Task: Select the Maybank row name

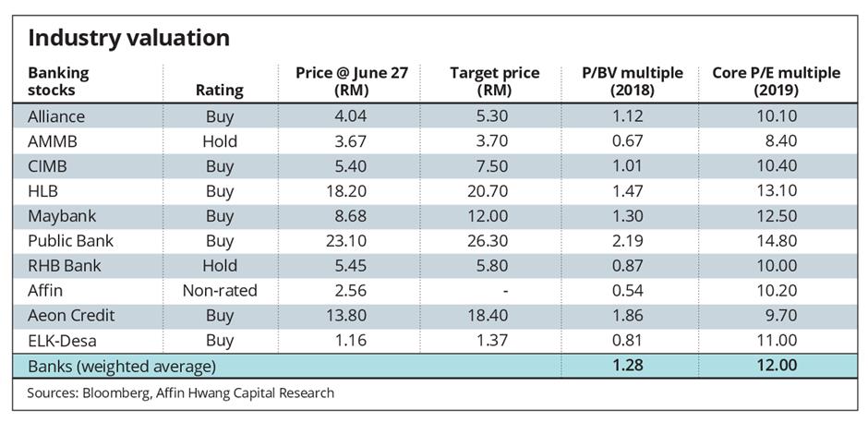Action: pyautogui.click(x=61, y=216)
